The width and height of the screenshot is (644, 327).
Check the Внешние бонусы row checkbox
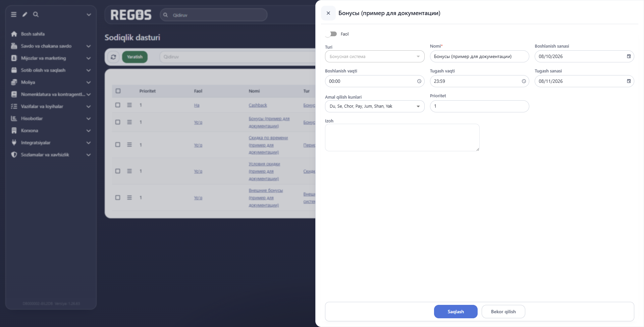[x=118, y=198]
